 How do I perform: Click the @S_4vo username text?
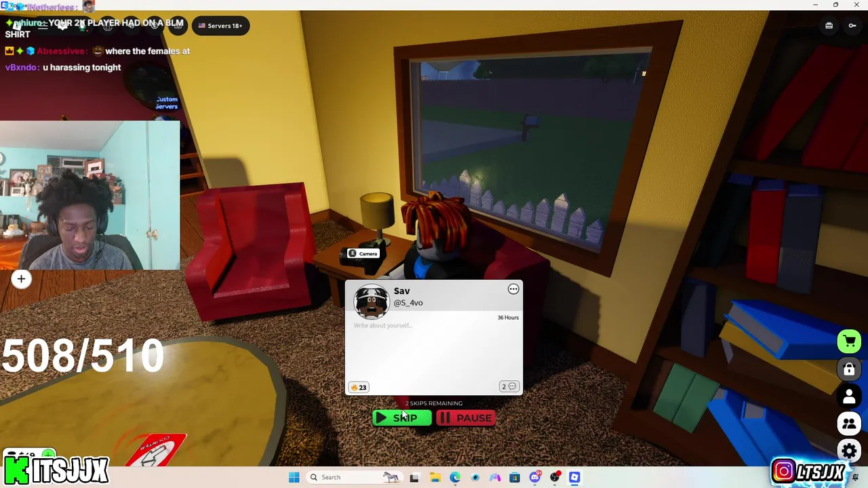click(x=408, y=303)
